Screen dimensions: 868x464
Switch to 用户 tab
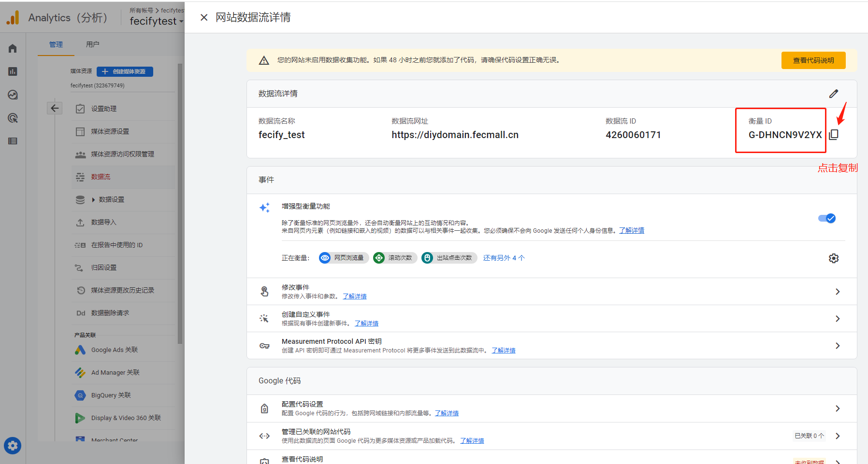point(93,44)
